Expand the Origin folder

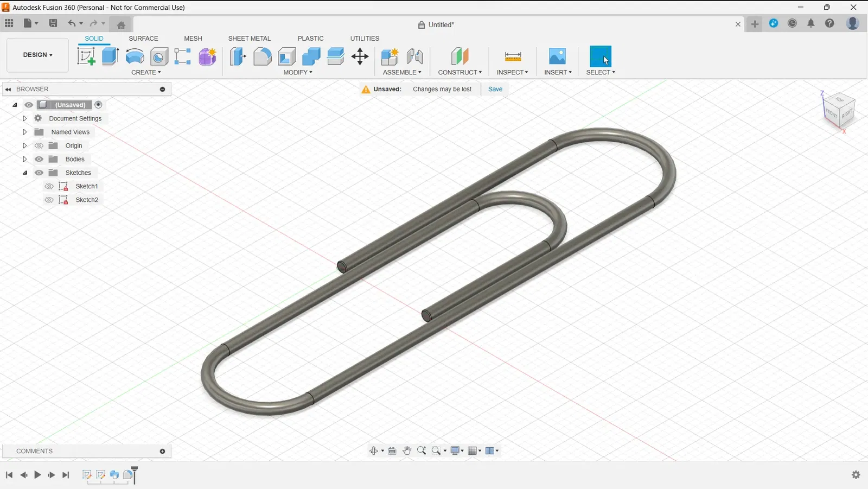tap(24, 145)
